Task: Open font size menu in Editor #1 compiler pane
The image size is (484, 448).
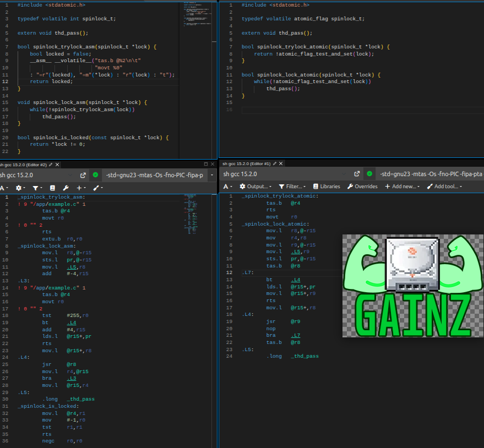Action: 228,187
